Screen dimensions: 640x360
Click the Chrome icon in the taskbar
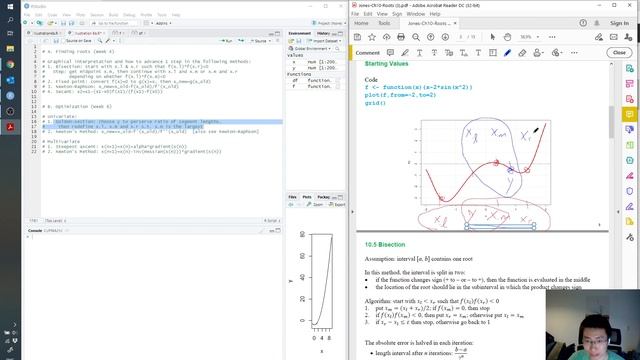pos(11,64)
